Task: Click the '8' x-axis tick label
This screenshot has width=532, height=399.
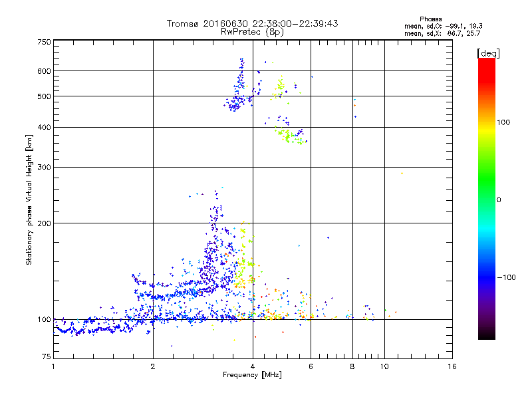Action: [352, 366]
